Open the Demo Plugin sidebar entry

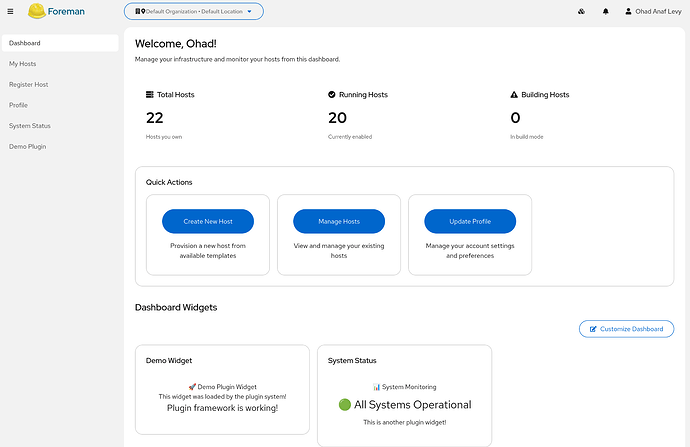pyautogui.click(x=27, y=146)
